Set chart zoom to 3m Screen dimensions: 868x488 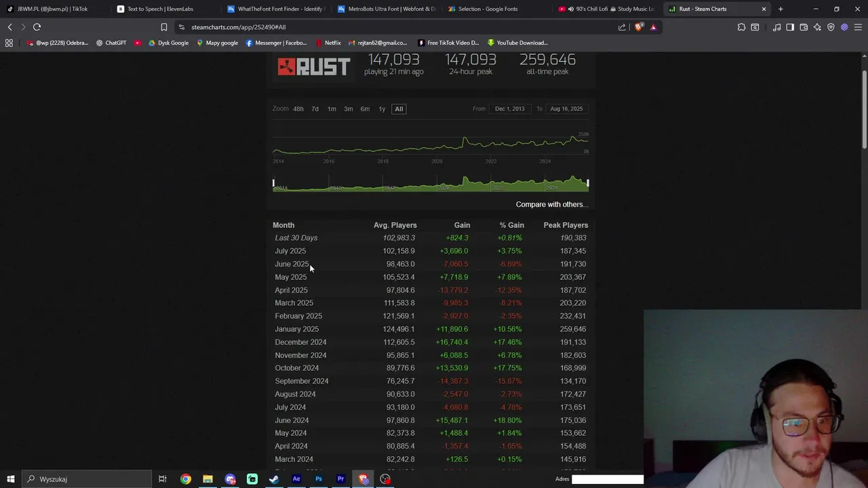point(348,108)
